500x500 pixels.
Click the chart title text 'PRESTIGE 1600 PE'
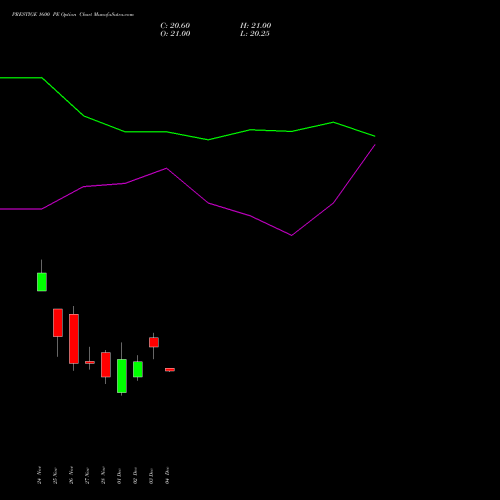tap(35, 15)
